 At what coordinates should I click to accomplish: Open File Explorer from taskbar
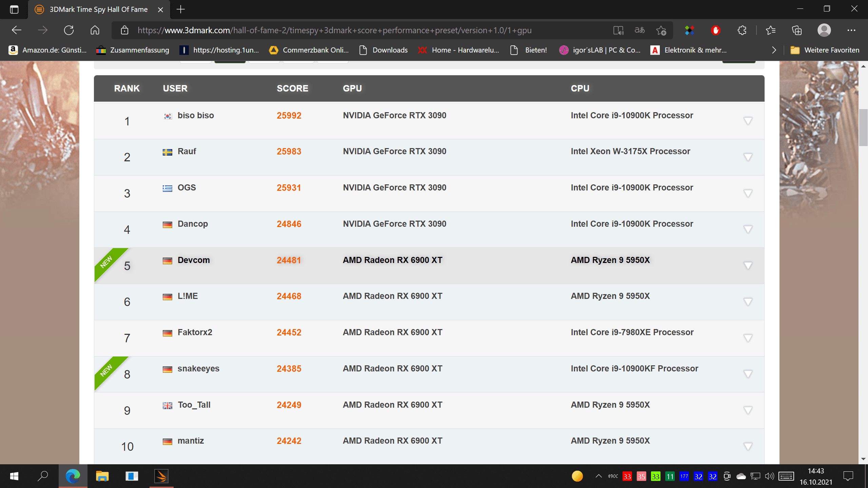click(x=102, y=476)
